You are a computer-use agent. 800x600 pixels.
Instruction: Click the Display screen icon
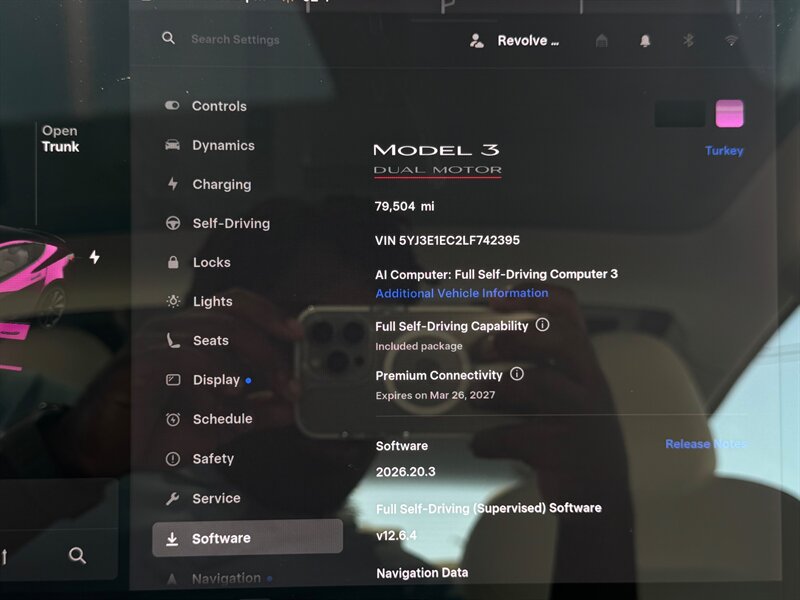pos(173,380)
